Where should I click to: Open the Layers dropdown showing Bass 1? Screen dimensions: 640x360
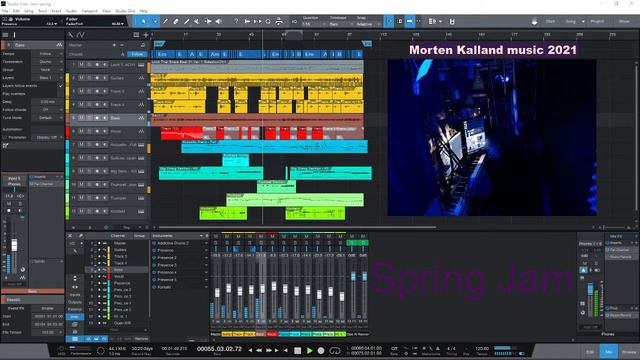(x=47, y=78)
